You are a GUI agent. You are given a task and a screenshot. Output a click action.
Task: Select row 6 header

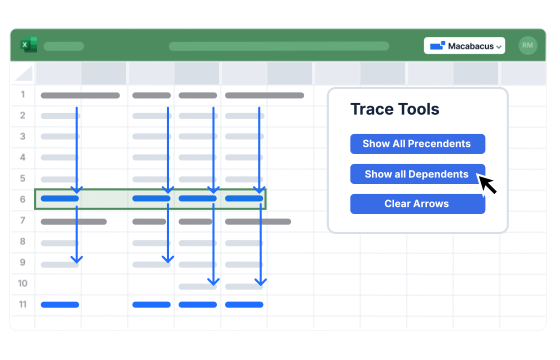point(22,199)
